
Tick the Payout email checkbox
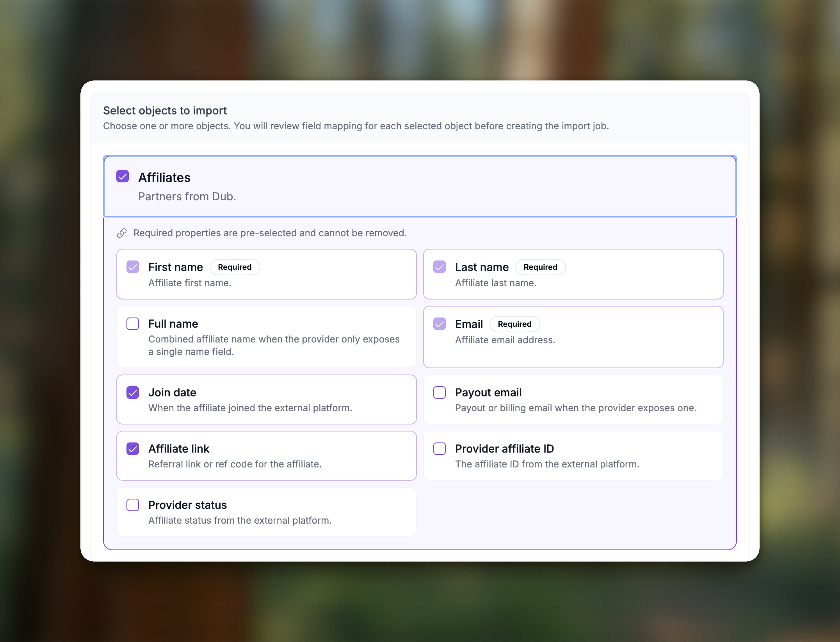[x=440, y=392]
